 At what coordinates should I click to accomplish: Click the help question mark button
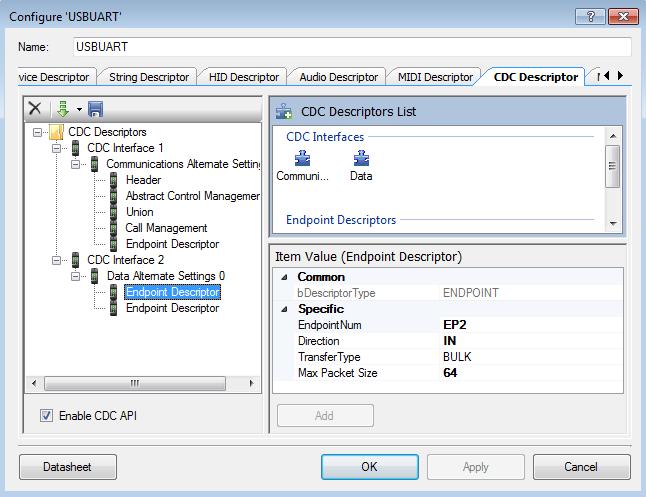590,16
